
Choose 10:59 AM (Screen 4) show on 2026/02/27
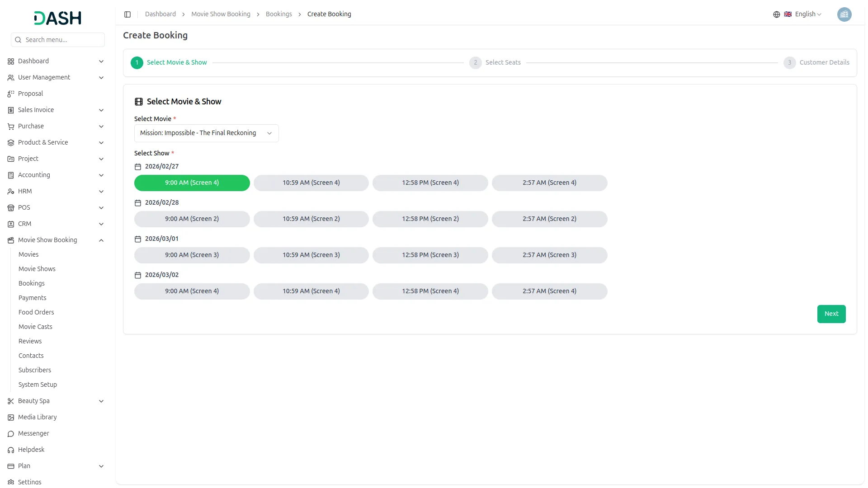click(x=311, y=183)
